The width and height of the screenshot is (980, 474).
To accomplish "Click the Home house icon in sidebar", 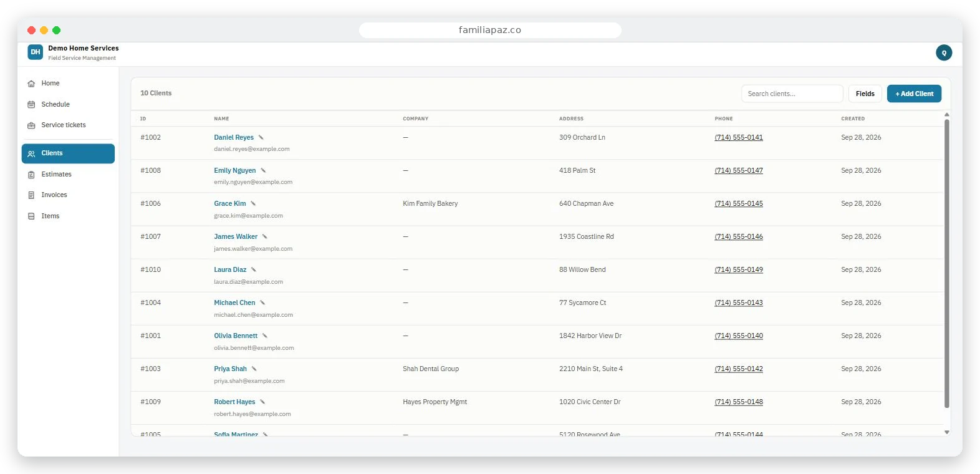I will click(31, 84).
